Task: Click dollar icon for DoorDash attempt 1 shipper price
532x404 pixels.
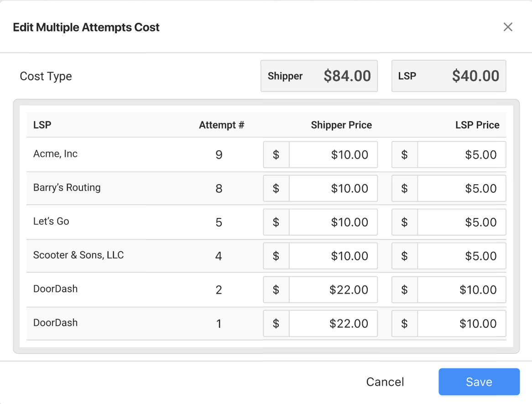Action: coord(276,323)
